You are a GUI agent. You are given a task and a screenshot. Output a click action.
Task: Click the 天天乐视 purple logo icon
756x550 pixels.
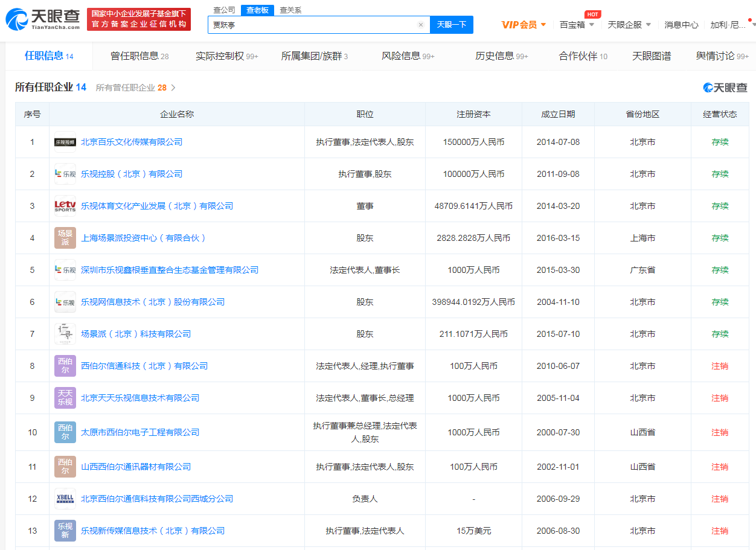(65, 398)
